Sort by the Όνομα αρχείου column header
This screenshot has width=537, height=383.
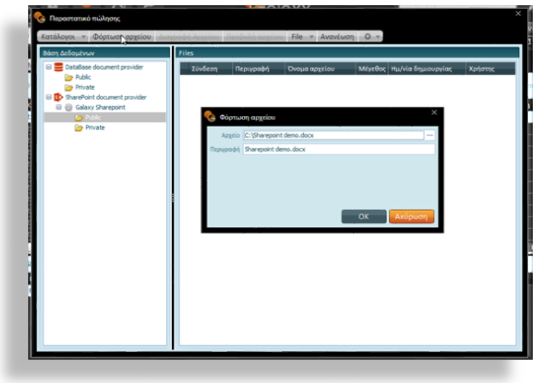[320, 69]
